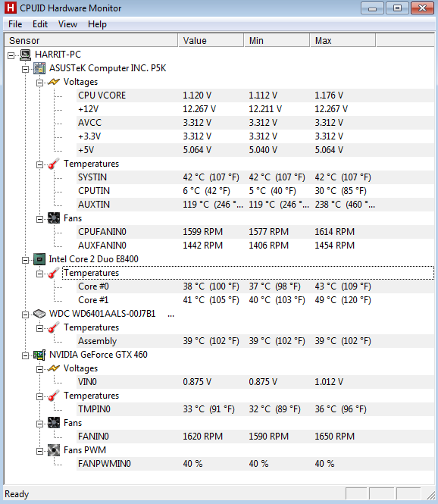
Task: Click the Intel Core 2 Duo processor icon
Action: (39, 259)
